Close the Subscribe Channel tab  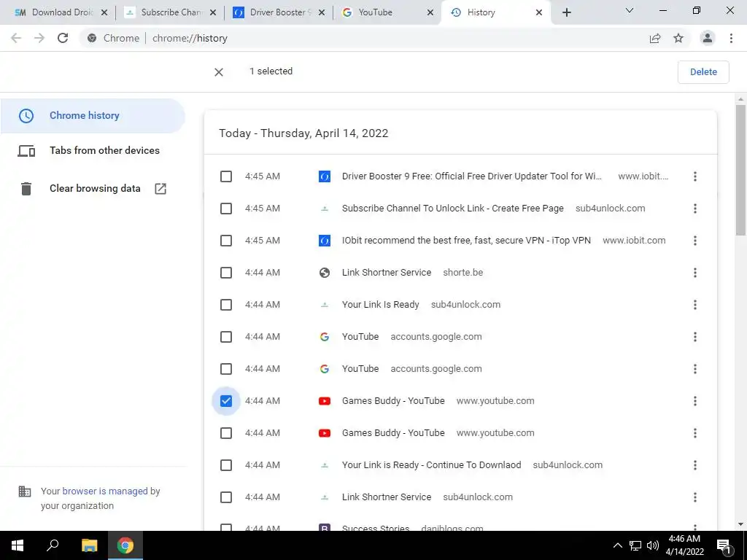[213, 12]
